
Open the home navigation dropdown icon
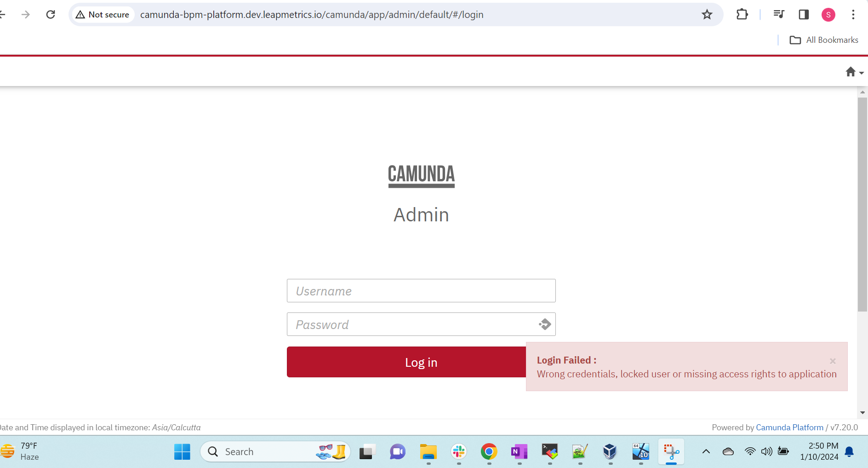[x=854, y=72]
